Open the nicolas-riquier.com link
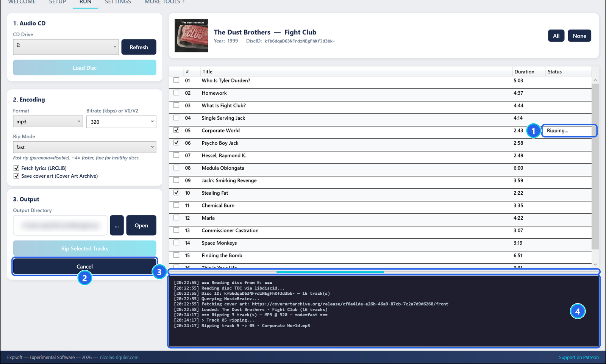Screen dimensions: 606x364 point(119,357)
